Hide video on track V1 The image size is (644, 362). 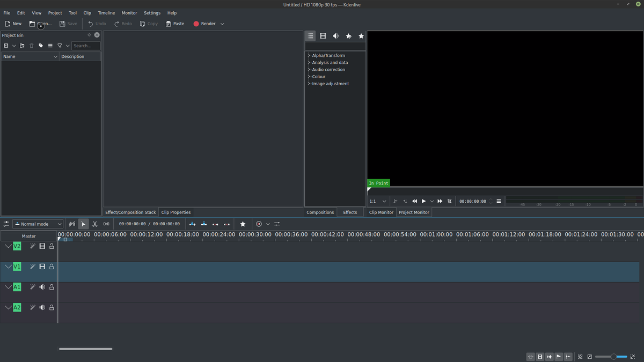[x=42, y=267]
